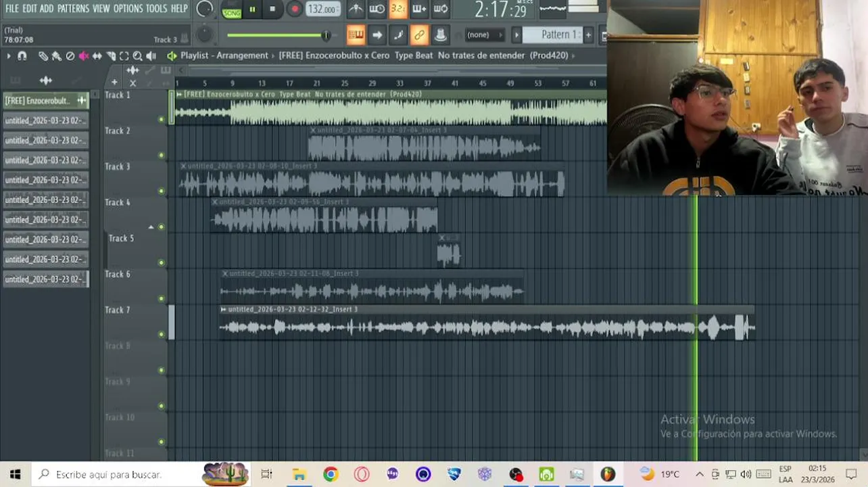Open Chrome from the taskbar
Image resolution: width=868 pixels, height=487 pixels.
pos(330,474)
